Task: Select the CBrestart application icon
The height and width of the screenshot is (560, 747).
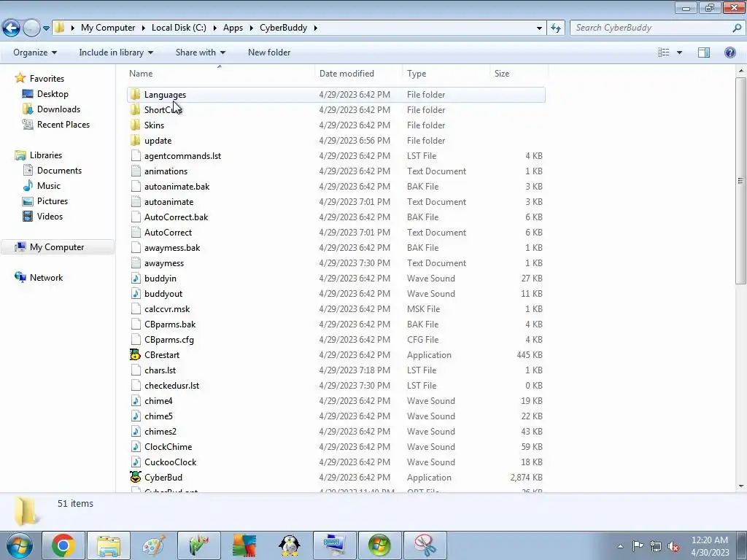Action: tap(135, 355)
